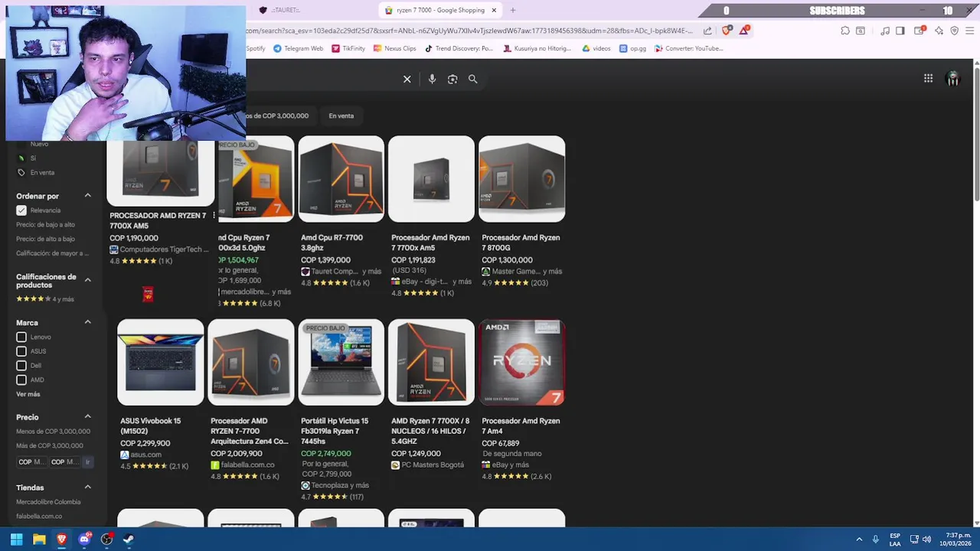Click the Ir button for price range
Screen dimensions: 980x551
pos(87,461)
